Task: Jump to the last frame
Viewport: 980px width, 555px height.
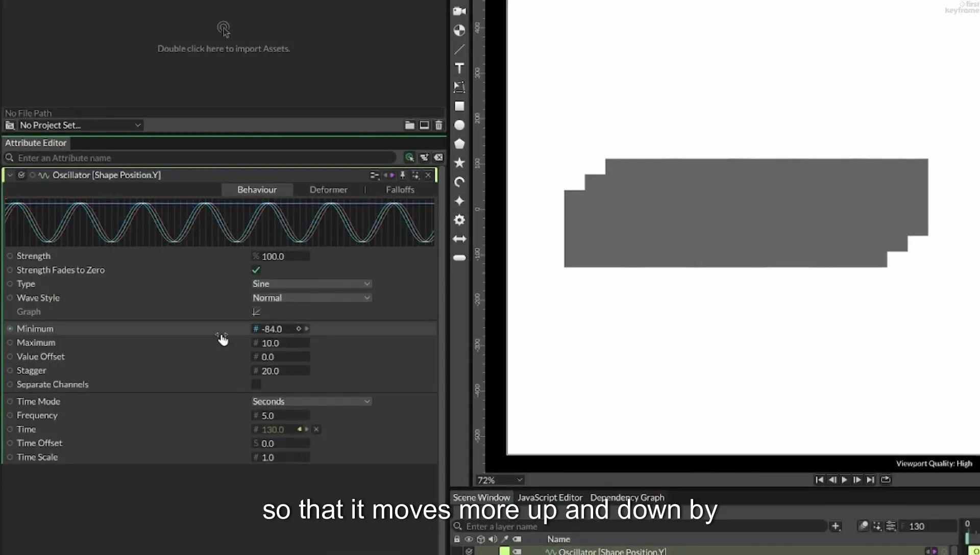Action: tap(870, 480)
